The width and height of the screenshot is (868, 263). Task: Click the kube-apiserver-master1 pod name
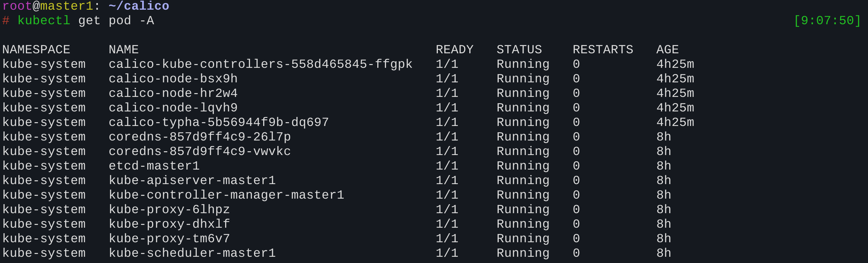[192, 181]
